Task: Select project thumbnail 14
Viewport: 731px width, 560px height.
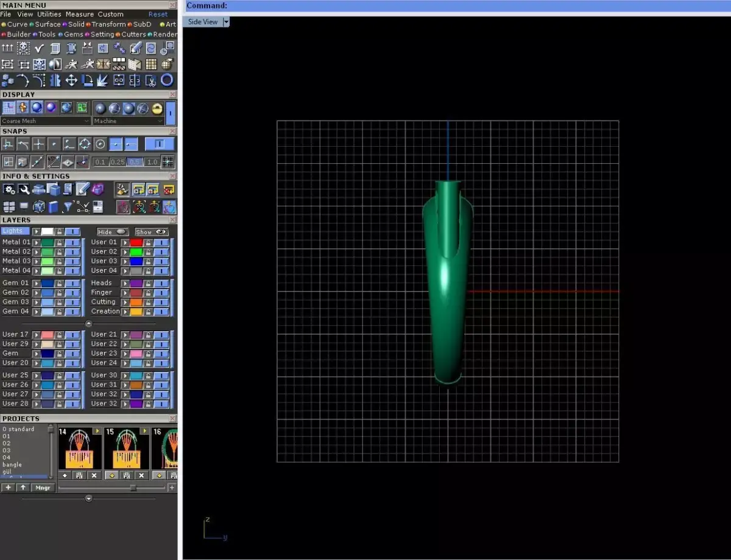Action: pos(80,448)
